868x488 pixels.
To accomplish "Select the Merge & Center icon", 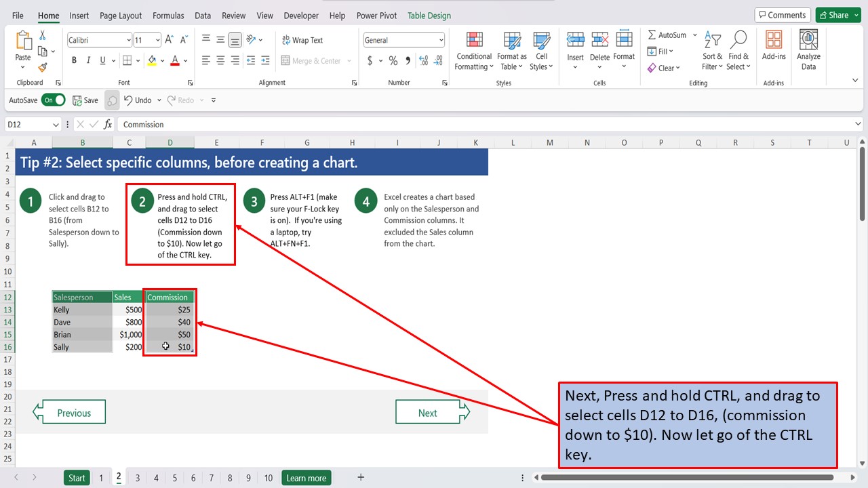I will (312, 60).
